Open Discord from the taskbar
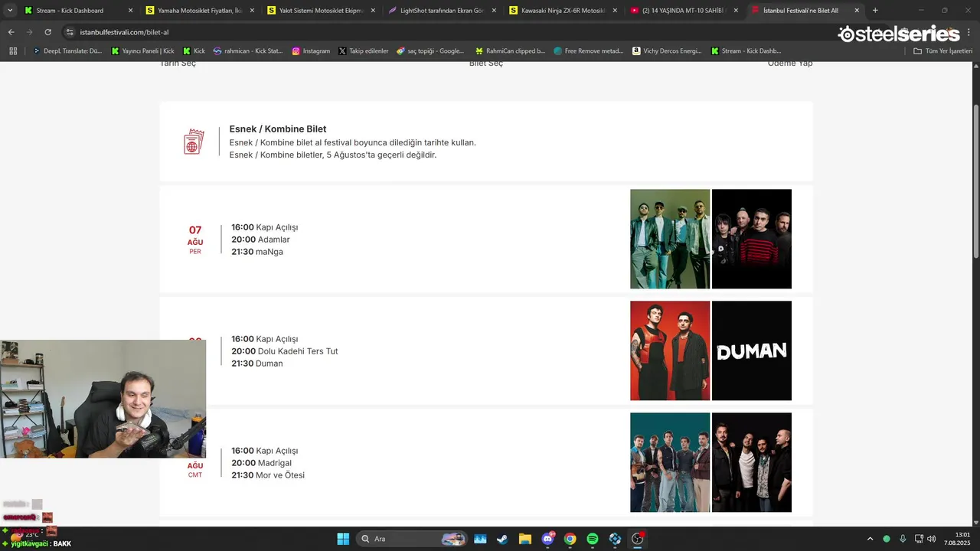The width and height of the screenshot is (980, 551). coord(547,539)
